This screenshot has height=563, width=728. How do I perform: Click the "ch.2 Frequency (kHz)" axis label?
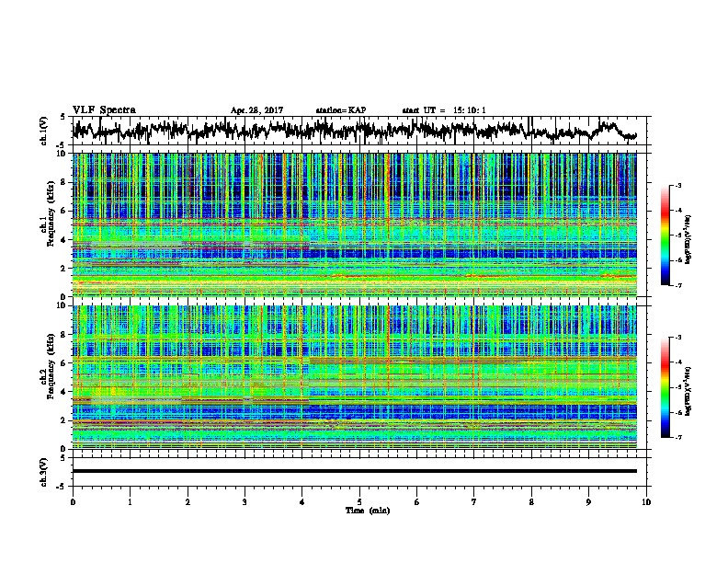pos(49,366)
